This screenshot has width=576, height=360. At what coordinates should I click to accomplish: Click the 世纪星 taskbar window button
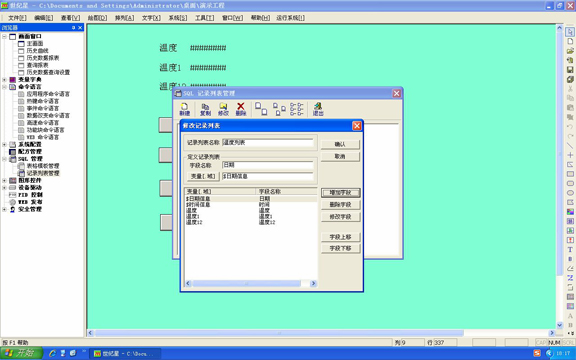126,354
